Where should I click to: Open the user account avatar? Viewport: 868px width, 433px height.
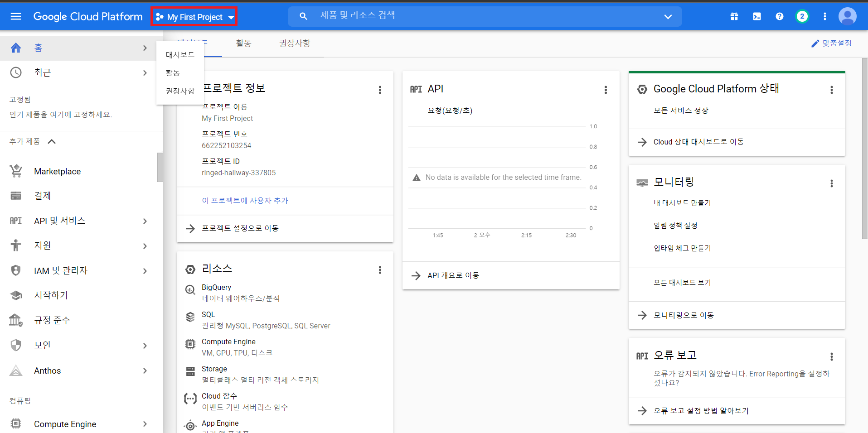point(848,17)
